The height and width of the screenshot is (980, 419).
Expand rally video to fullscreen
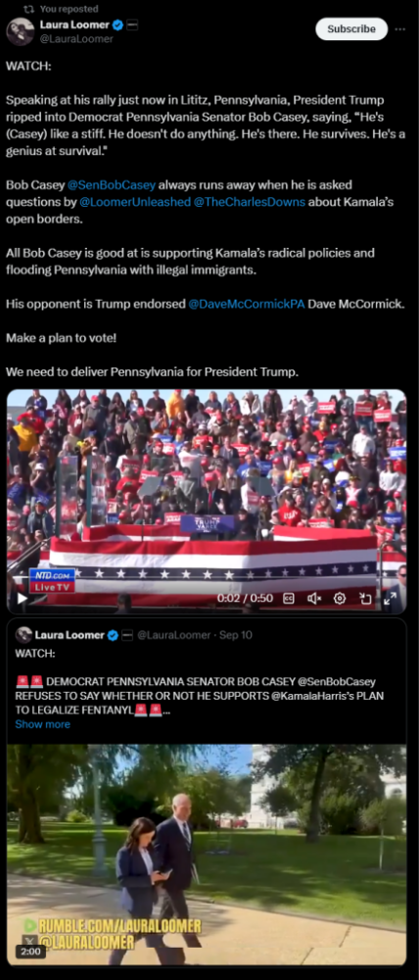pyautogui.click(x=391, y=598)
